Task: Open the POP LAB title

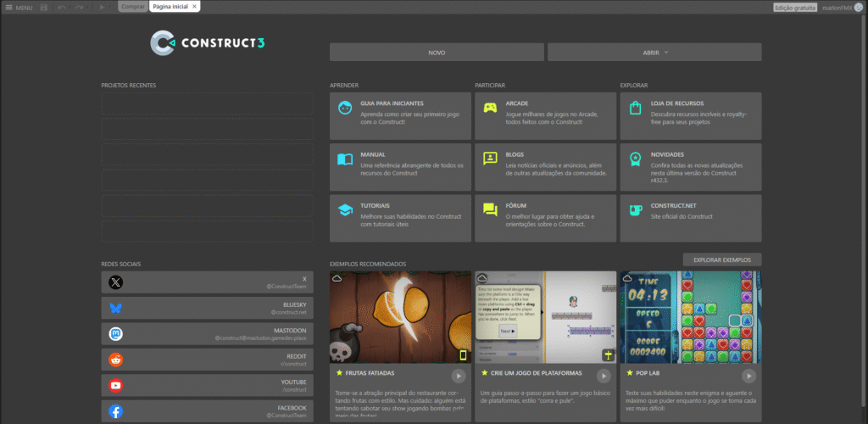Action: pos(648,373)
